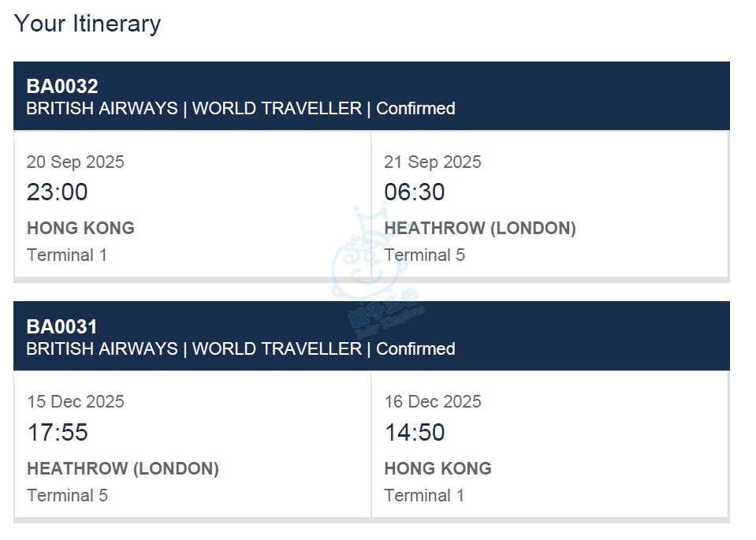The height and width of the screenshot is (540, 756).
Task: Click HEATHROW (LONDON) destination of flight BA0032
Action: pyautogui.click(x=480, y=229)
